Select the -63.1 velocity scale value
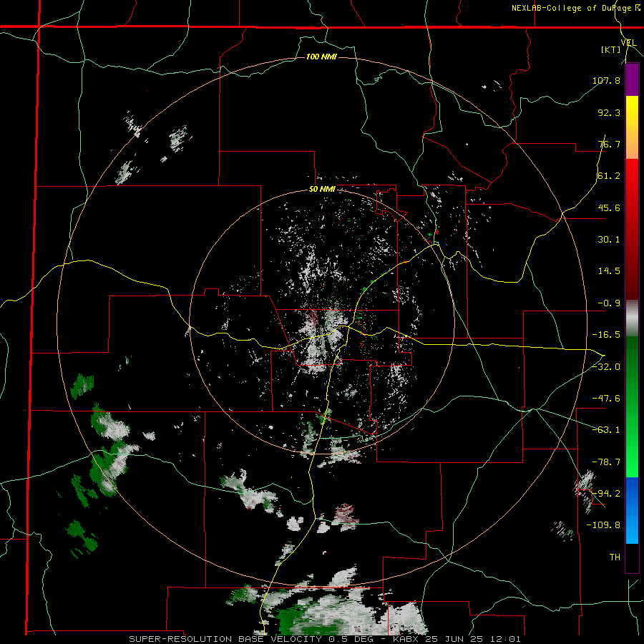This screenshot has width=644, height=644. [x=606, y=430]
